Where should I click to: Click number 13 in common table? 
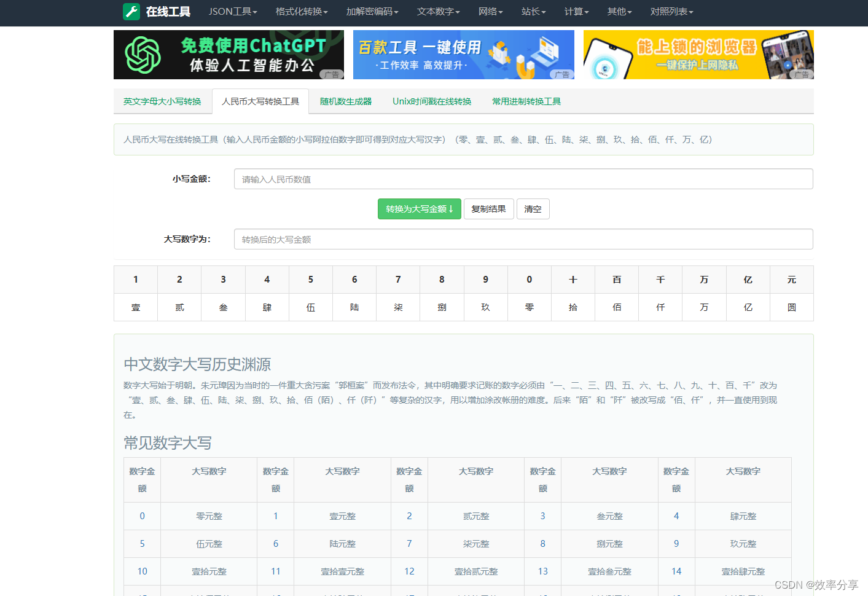click(x=543, y=571)
